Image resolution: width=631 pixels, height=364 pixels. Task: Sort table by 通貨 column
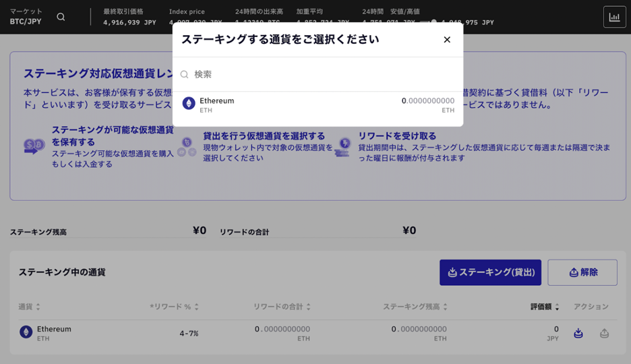[x=29, y=307]
